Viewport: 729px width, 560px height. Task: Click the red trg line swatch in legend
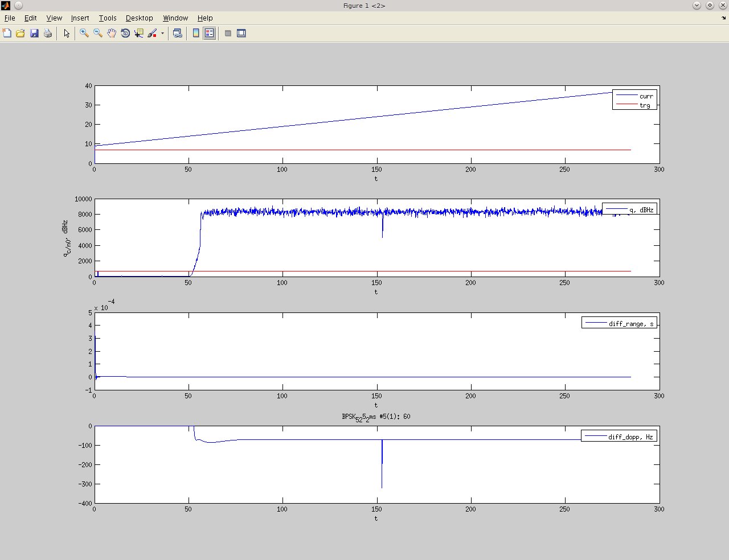[626, 105]
